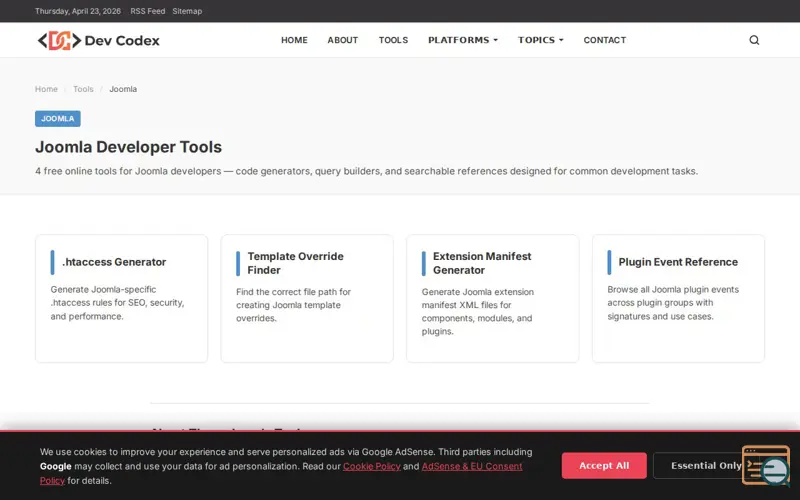This screenshot has width=800, height=500.
Task: Click Accept All cookies button
Action: click(604, 465)
